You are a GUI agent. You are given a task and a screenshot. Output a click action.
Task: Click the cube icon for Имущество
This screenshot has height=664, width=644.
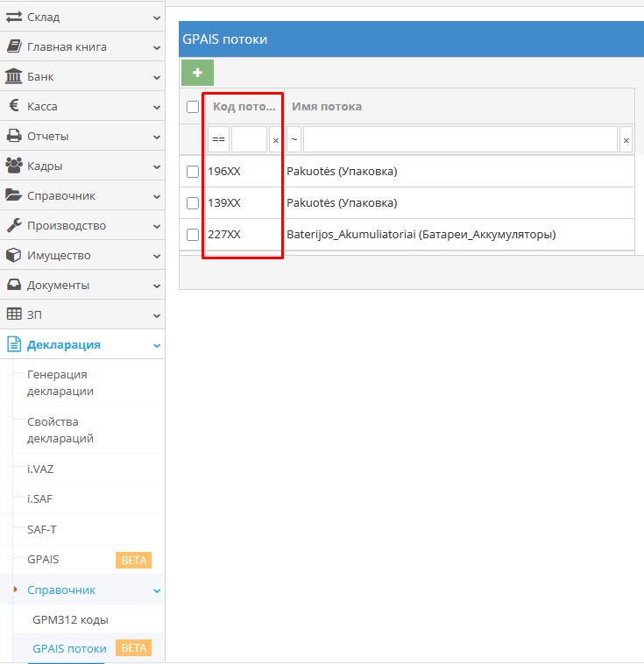point(14,255)
